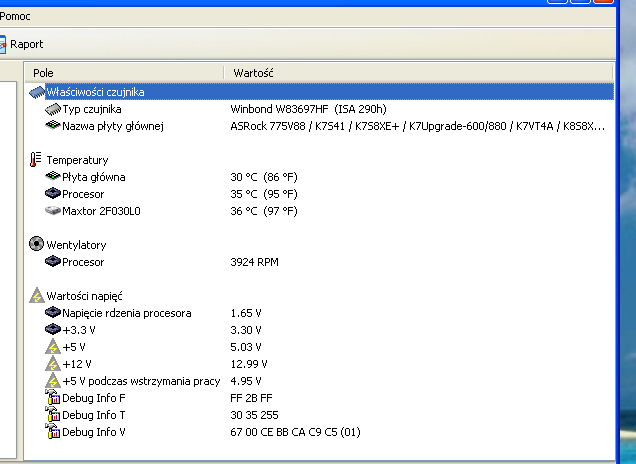This screenshot has height=464, width=636.
Task: Click the CPU icon beside temperature Procesor row
Action: tap(53, 193)
